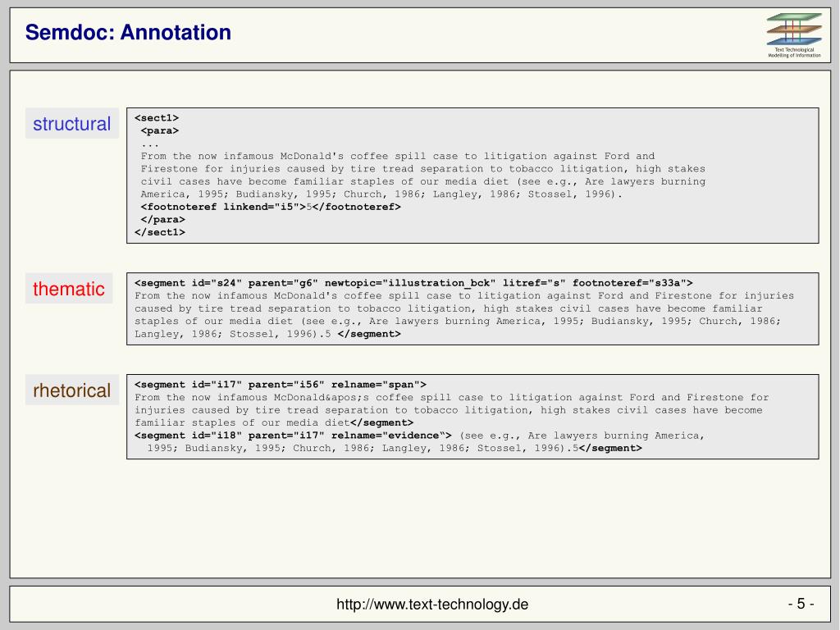
Task: Select the 'thematic' label
Action: point(69,289)
